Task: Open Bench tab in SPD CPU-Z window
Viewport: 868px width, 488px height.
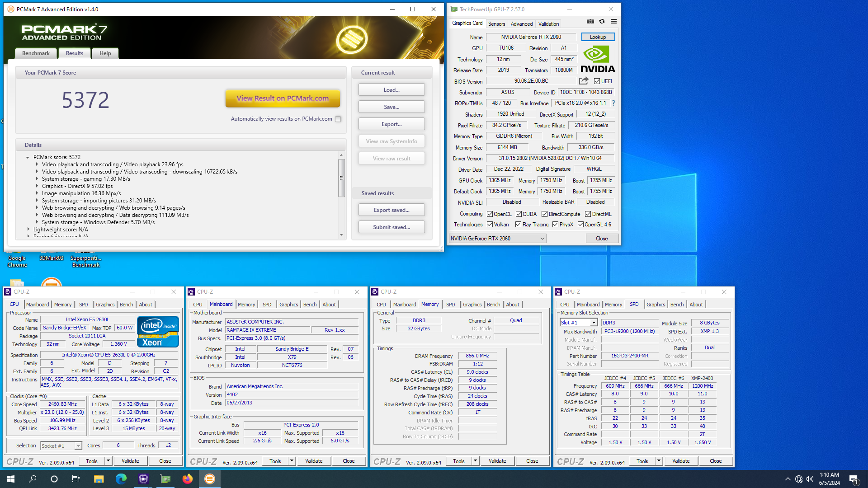Action: pyautogui.click(x=677, y=305)
